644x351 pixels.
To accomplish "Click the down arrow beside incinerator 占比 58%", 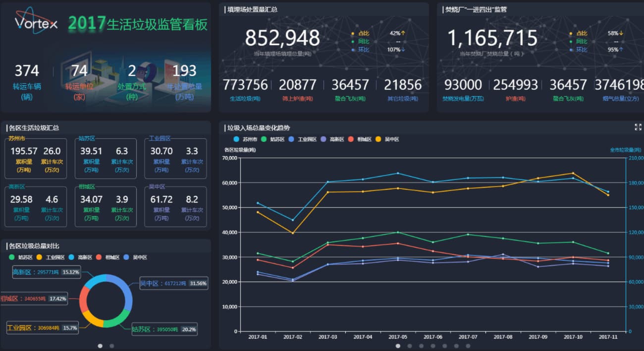I will pos(621,33).
